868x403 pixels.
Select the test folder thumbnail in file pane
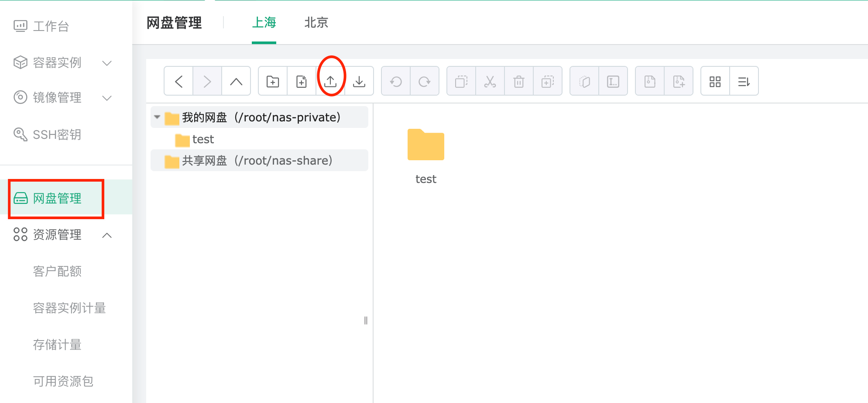(x=426, y=145)
